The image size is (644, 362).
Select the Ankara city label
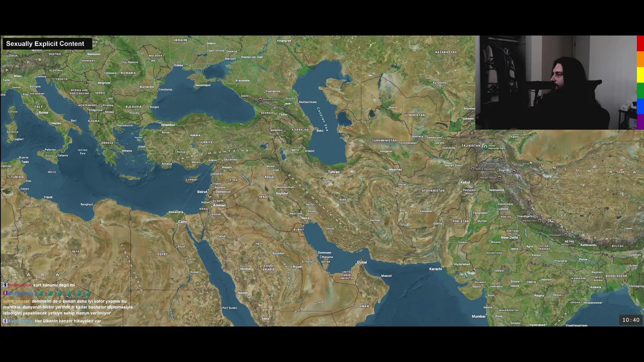point(195,135)
